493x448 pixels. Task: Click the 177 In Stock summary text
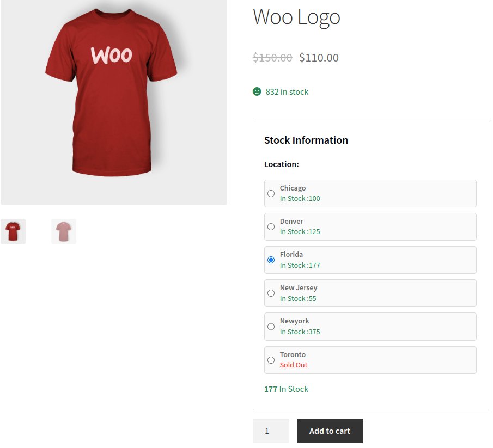pos(286,389)
